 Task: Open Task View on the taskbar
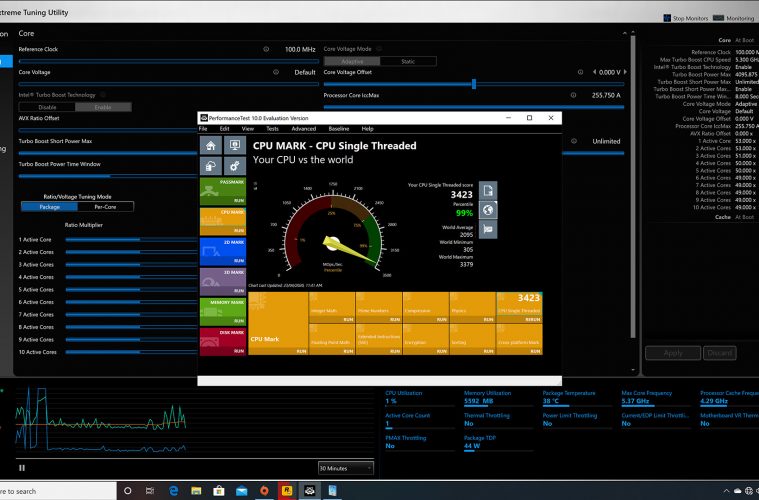coord(150,491)
